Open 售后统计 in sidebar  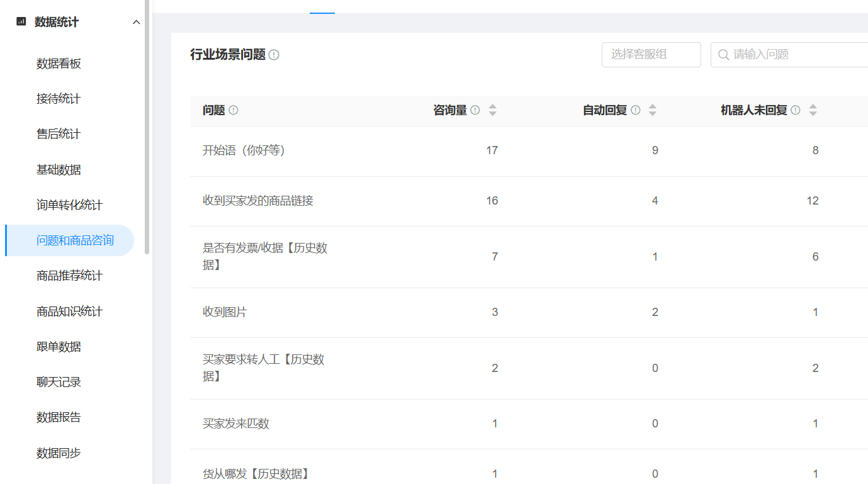(x=59, y=134)
